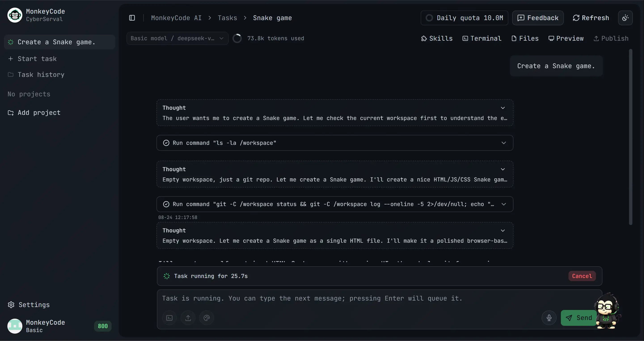Click the Feedback button
644x341 pixels.
[538, 18]
